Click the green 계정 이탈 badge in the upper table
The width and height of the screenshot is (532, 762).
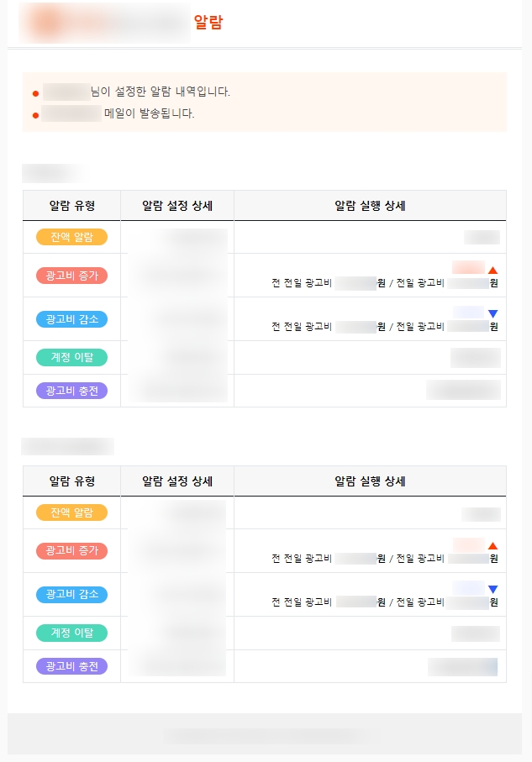click(x=71, y=357)
